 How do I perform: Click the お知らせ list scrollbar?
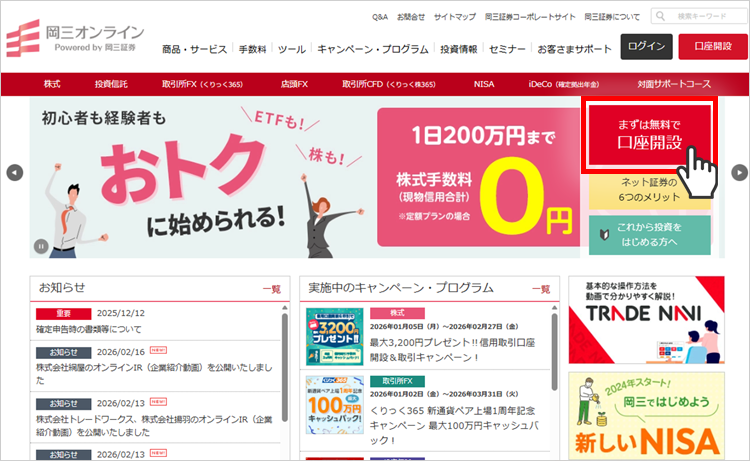pyautogui.click(x=285, y=367)
